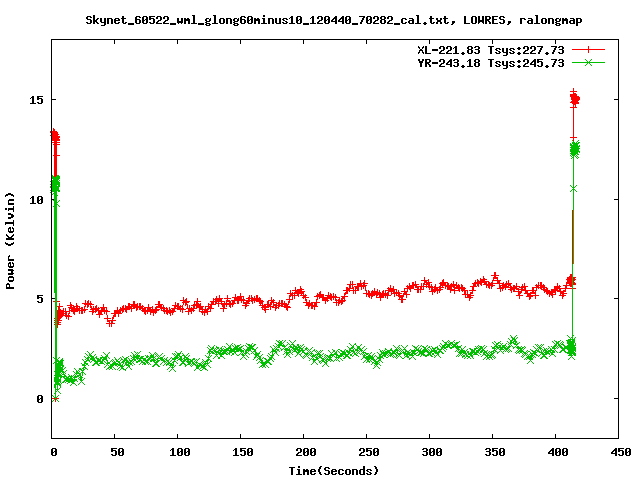Click the Time(Seconds) axis label

pyautogui.click(x=334, y=471)
